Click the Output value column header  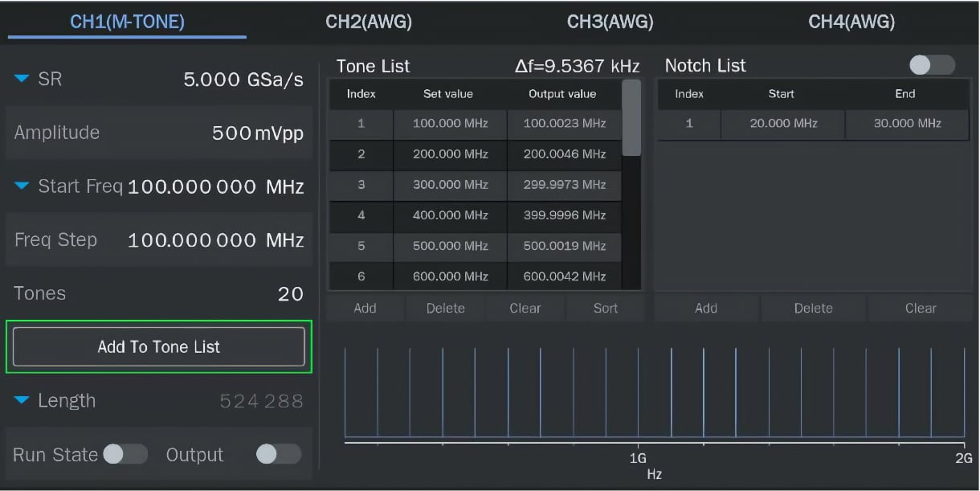[x=562, y=94]
